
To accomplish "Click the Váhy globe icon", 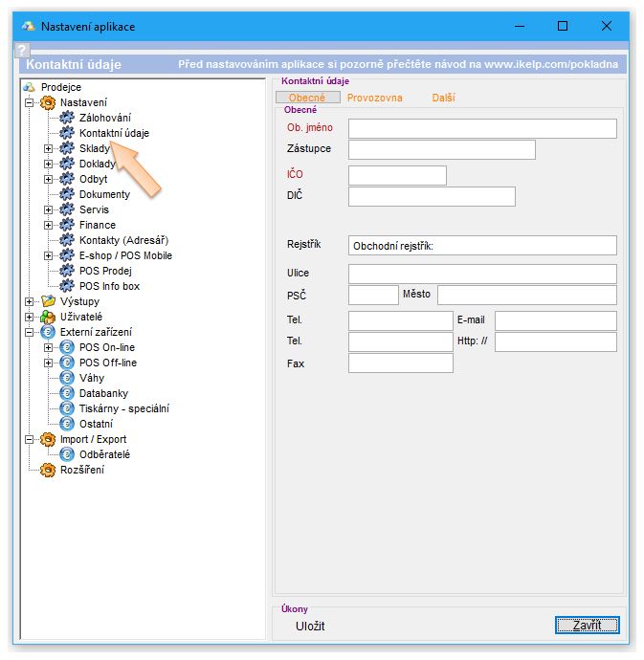I will (67, 378).
